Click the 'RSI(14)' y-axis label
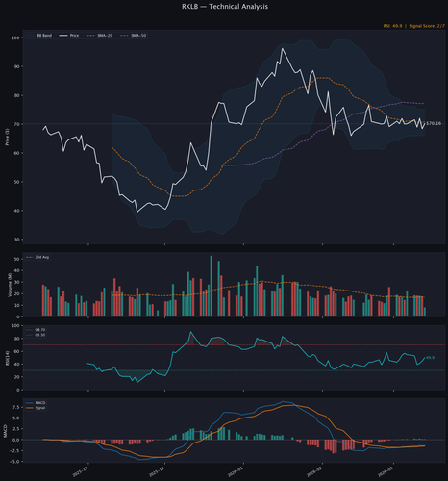Screen dimensions: 448x481 (7, 358)
